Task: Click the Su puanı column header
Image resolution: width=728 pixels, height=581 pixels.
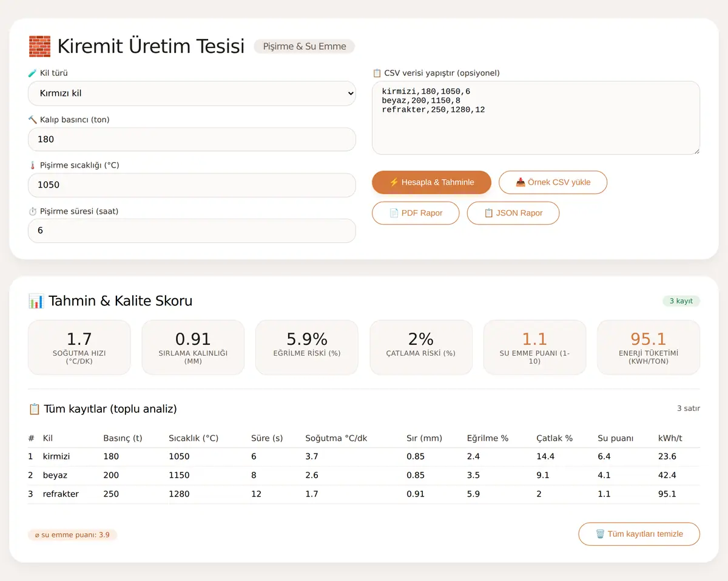Action: pyautogui.click(x=616, y=438)
